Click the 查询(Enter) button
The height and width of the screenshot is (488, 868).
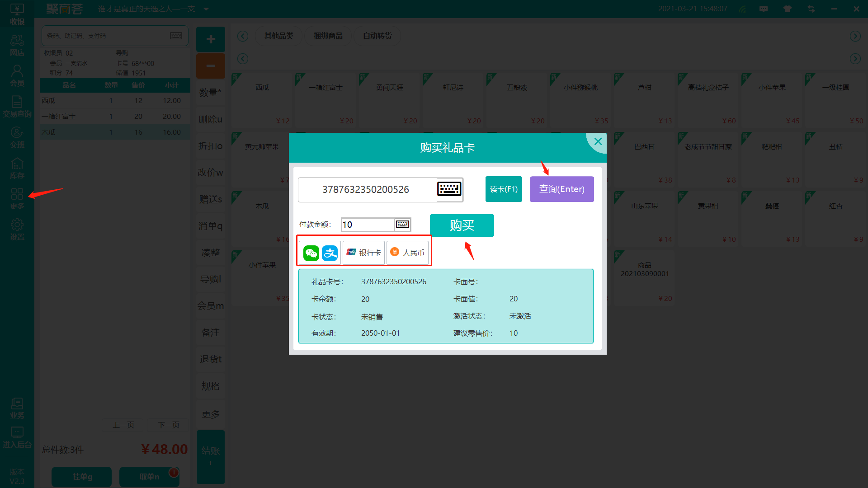(x=561, y=189)
